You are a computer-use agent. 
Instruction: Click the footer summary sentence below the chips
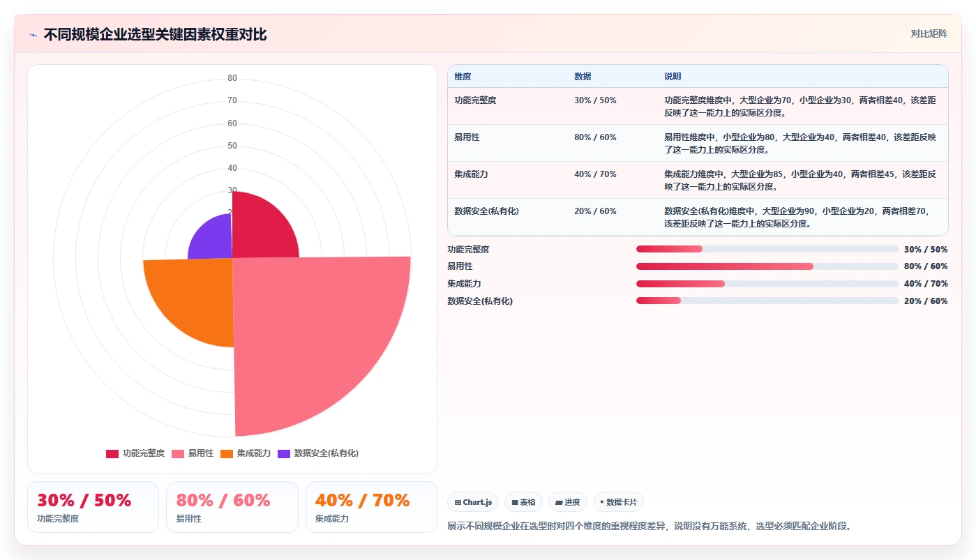pos(649,526)
